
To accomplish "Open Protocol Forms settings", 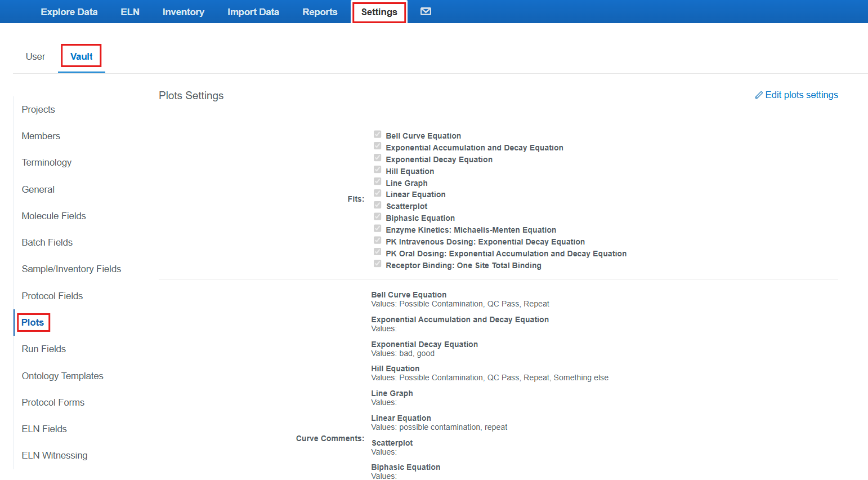I will (53, 402).
